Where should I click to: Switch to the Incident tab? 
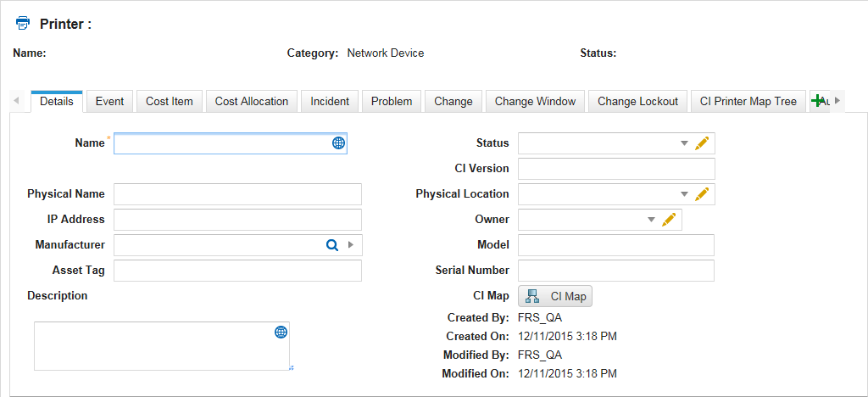(330, 101)
